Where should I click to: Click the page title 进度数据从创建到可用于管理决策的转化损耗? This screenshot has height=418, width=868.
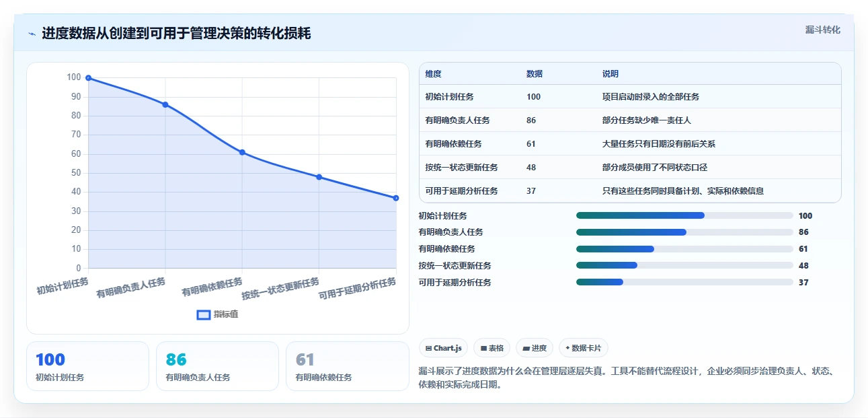coord(176,34)
